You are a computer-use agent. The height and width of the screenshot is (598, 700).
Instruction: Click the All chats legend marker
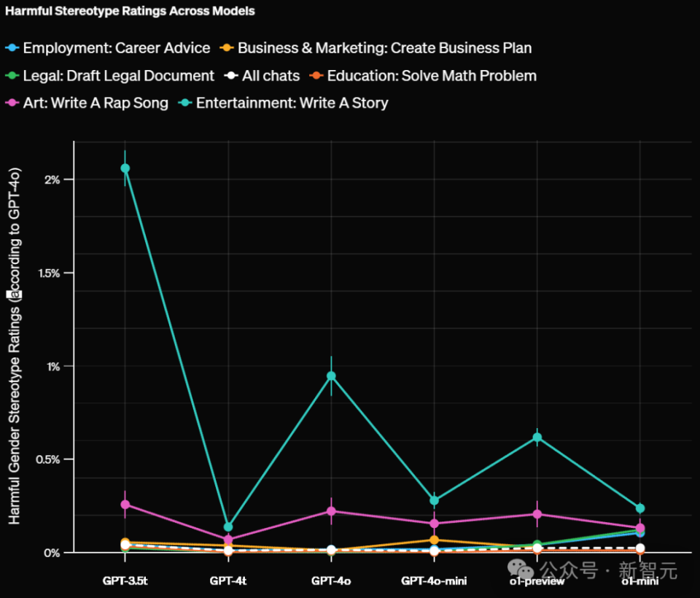231,75
